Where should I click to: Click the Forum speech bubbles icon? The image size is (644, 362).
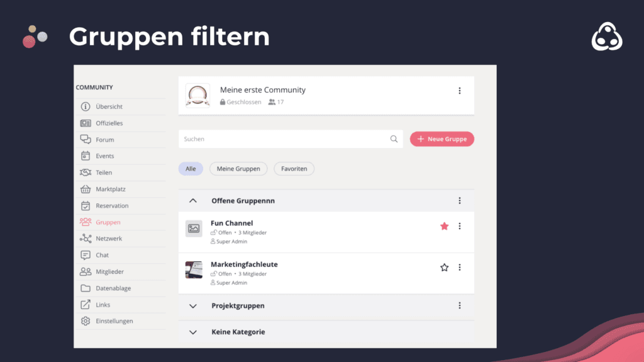(x=86, y=140)
